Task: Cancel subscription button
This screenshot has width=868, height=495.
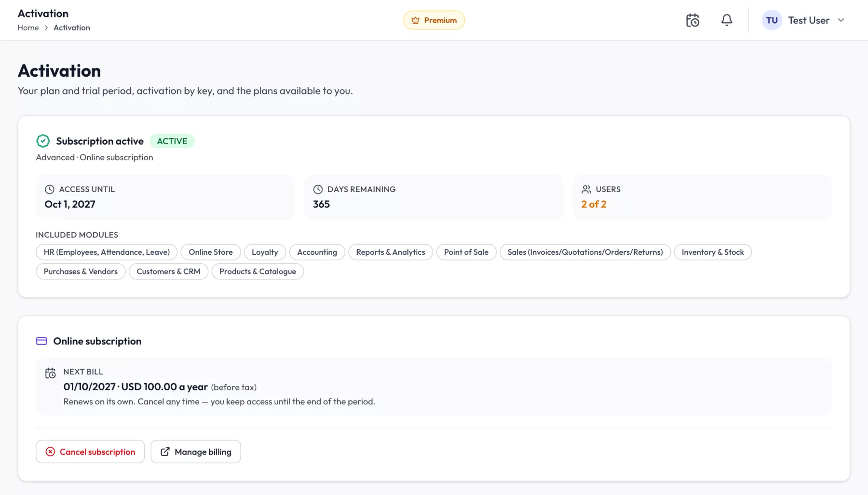Action: pyautogui.click(x=90, y=452)
